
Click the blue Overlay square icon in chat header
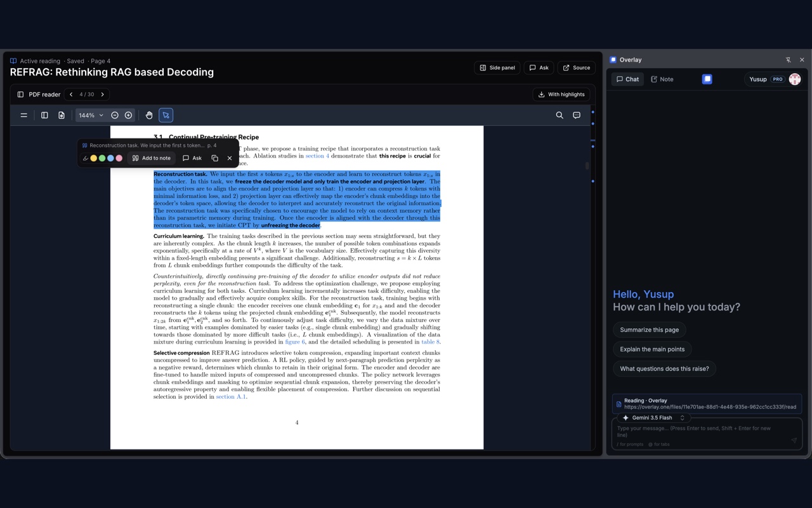click(707, 79)
